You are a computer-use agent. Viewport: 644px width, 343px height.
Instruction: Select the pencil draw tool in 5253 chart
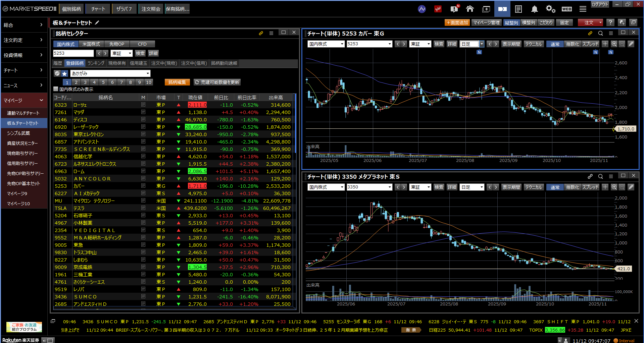click(631, 44)
